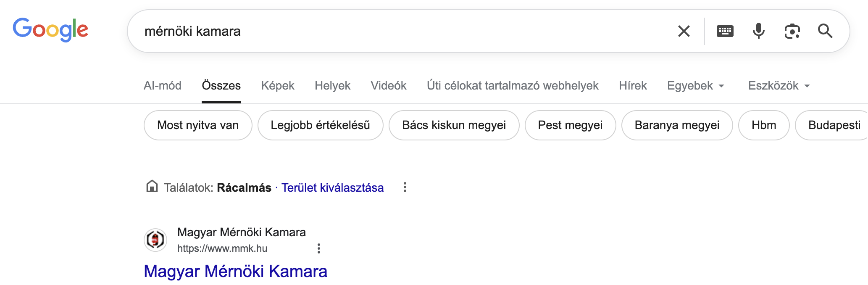Image resolution: width=868 pixels, height=285 pixels.
Task: Click the magnifying glass search button
Action: [x=825, y=31]
